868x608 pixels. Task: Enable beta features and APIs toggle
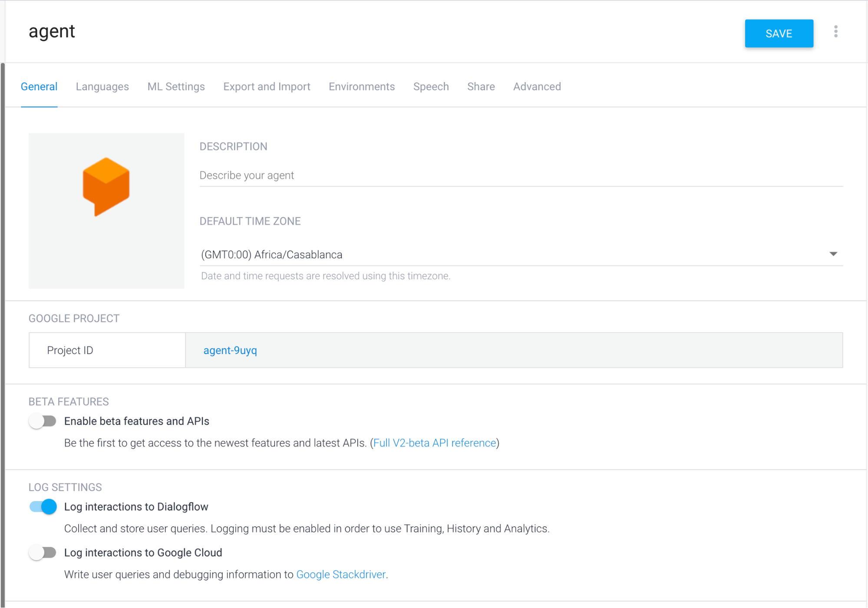coord(43,421)
